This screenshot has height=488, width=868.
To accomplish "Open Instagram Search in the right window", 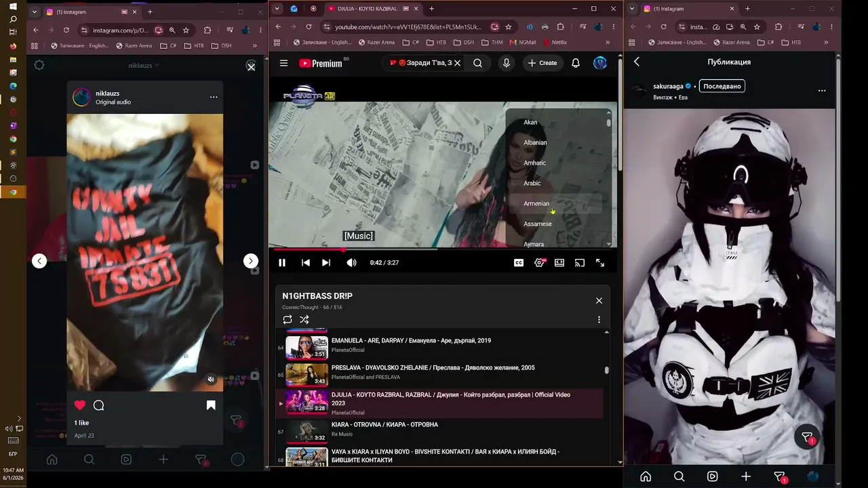I will tap(679, 476).
